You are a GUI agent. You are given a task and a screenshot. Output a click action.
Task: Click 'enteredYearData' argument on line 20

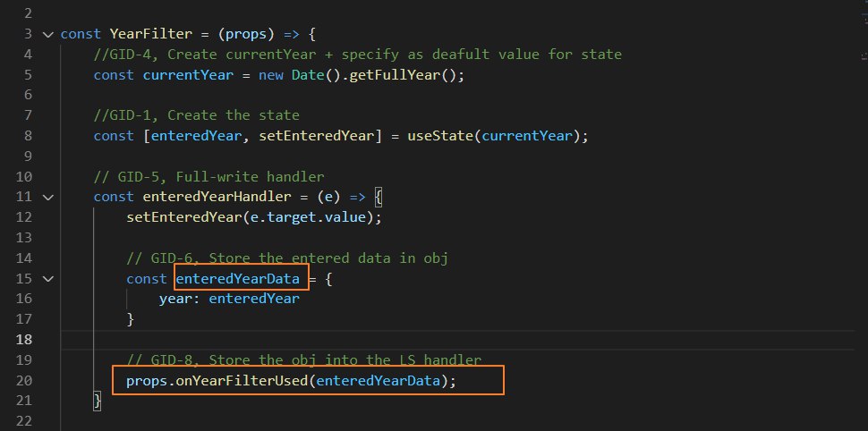pyautogui.click(x=379, y=380)
